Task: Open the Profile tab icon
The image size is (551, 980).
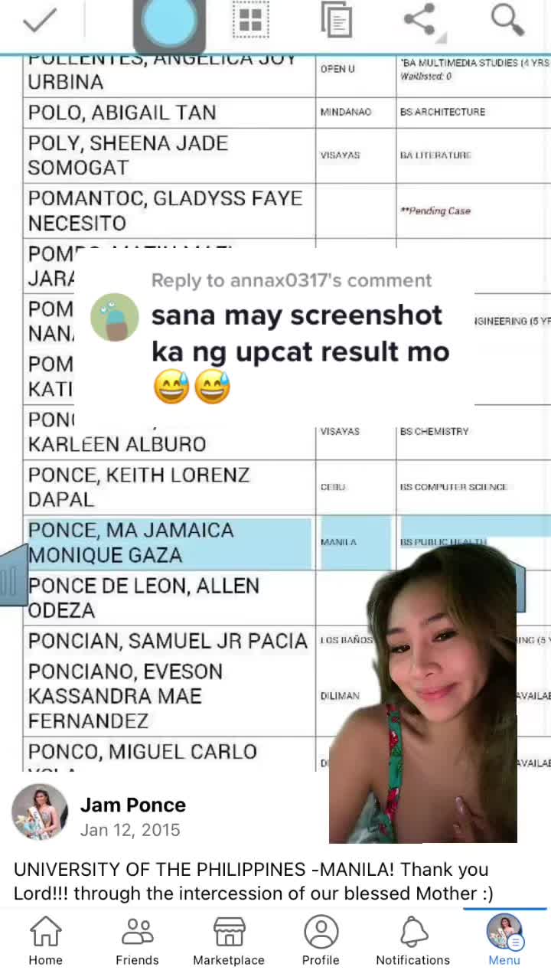Action: (x=321, y=942)
